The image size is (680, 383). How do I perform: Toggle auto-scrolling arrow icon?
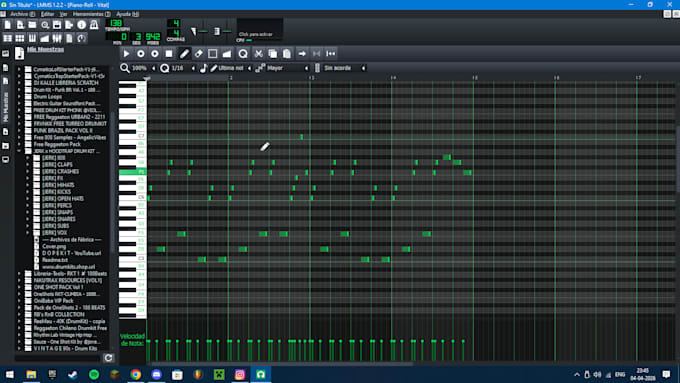tap(302, 54)
